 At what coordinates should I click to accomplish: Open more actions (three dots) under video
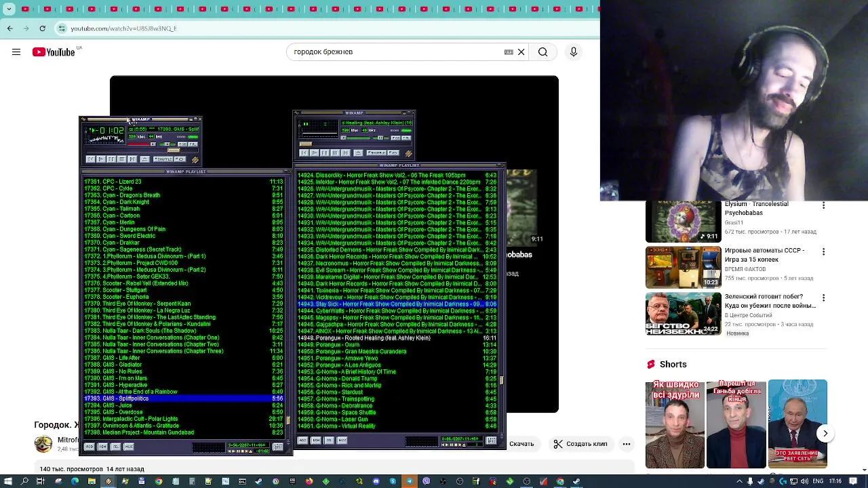[627, 444]
